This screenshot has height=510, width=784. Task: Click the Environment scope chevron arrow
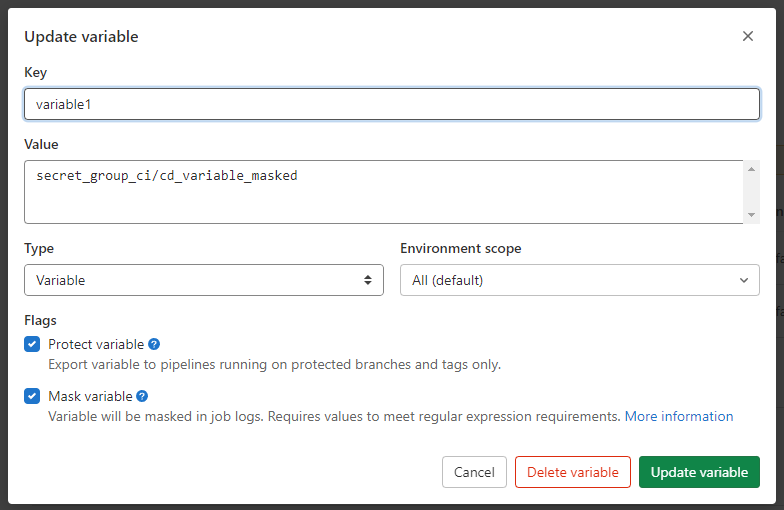coord(743,280)
